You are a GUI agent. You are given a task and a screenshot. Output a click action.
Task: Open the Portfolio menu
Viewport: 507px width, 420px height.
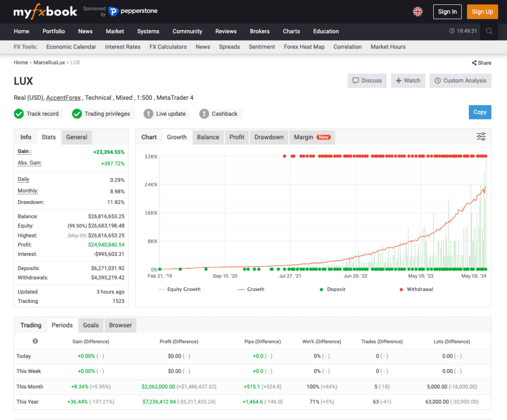pyautogui.click(x=53, y=31)
